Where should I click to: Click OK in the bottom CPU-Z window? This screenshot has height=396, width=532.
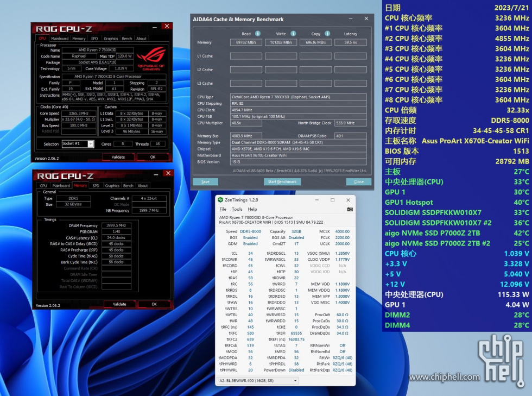[x=154, y=304]
